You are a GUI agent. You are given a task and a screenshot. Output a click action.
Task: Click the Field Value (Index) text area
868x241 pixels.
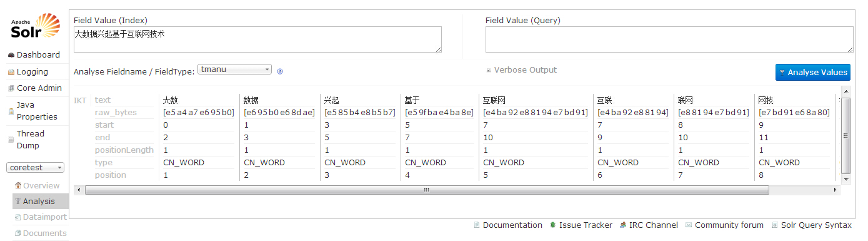click(x=257, y=39)
